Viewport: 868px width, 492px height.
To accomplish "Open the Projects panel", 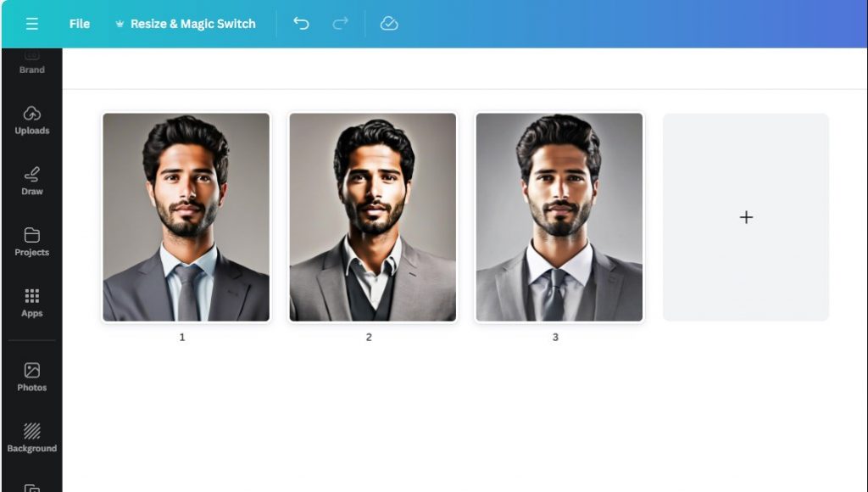I will 31,242.
